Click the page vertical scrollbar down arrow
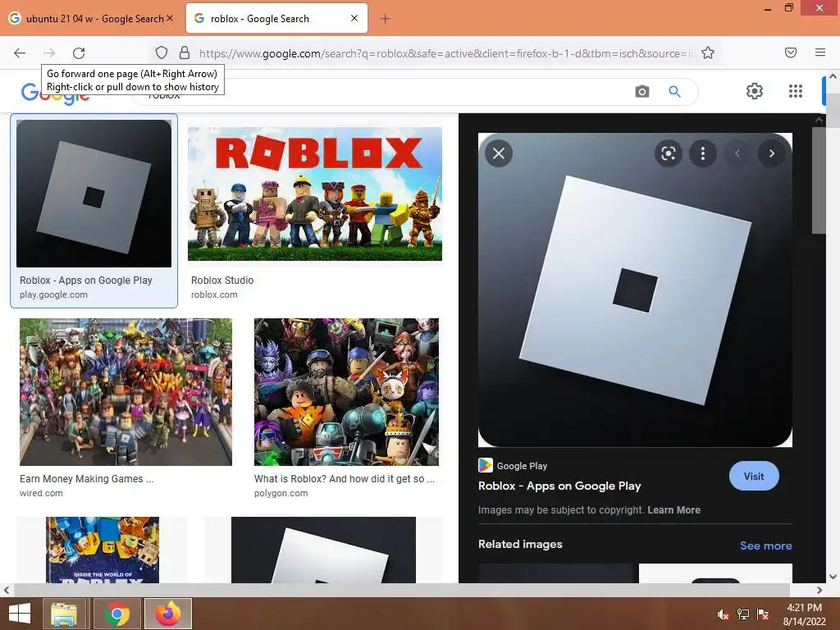This screenshot has height=630, width=840. (x=833, y=577)
